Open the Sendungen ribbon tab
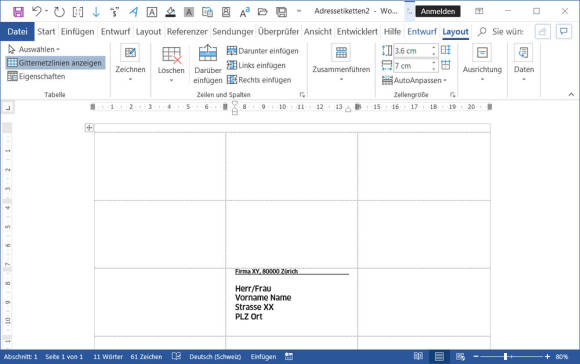The image size is (580, 364). [x=233, y=32]
